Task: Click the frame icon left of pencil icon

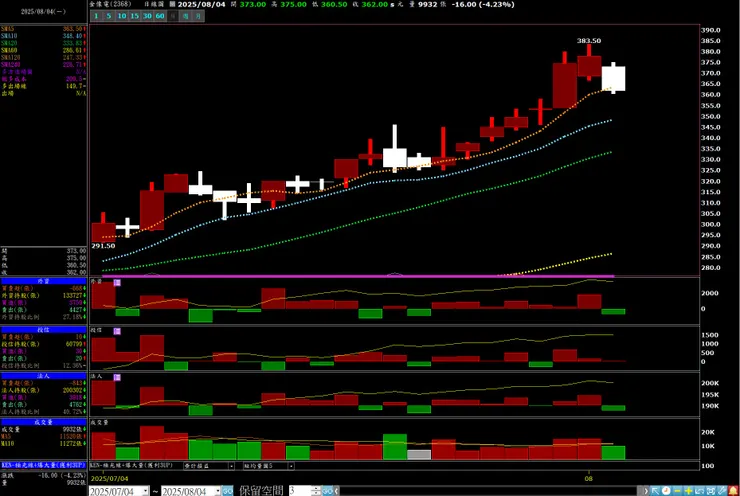Action: [x=711, y=491]
